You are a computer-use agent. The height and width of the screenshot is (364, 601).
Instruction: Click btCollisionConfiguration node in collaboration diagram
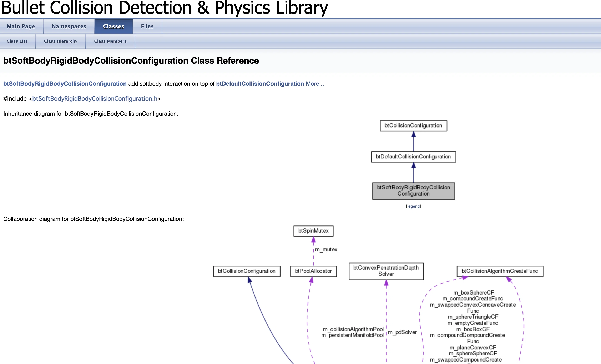click(x=247, y=271)
